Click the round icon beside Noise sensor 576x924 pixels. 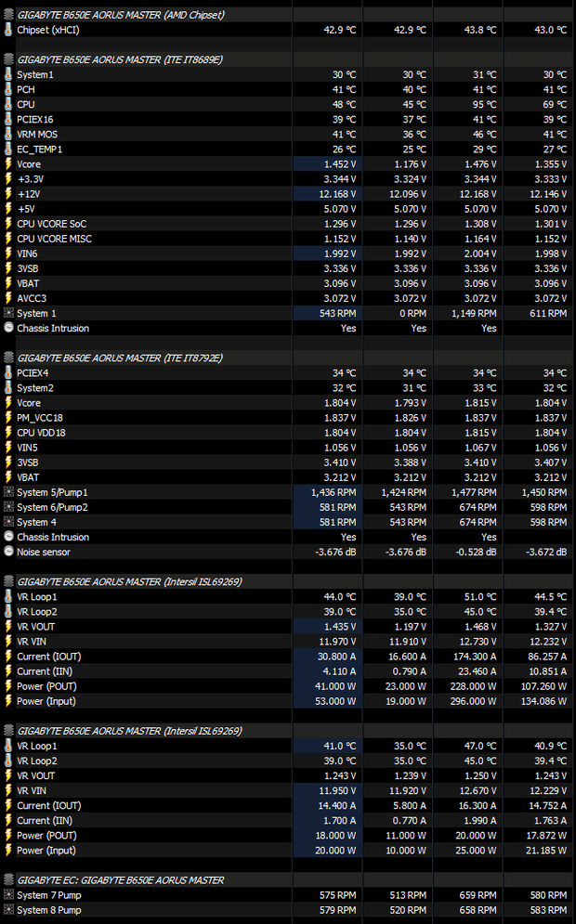coord(8,552)
